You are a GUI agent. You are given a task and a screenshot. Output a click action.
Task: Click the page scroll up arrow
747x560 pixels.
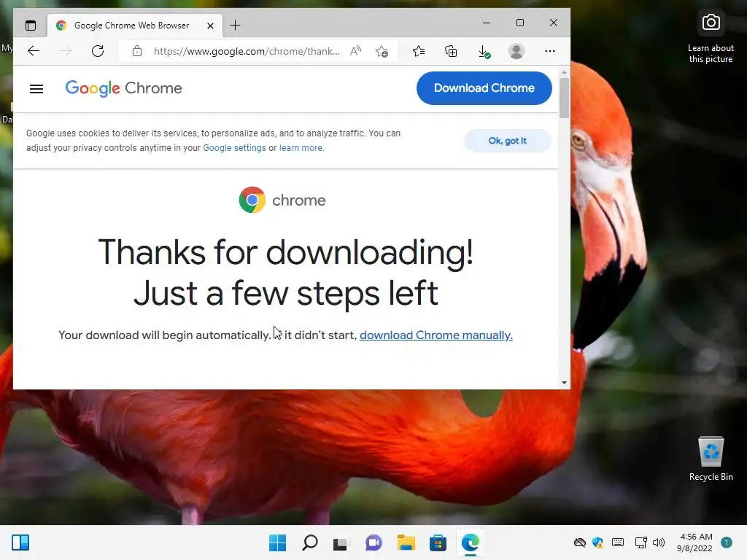564,72
